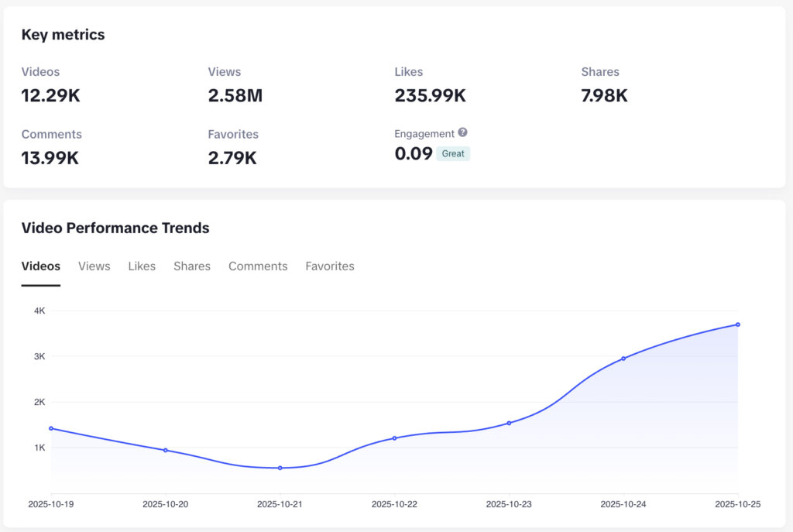Click the 0.09 engagement score
The image size is (793, 532).
tap(414, 153)
